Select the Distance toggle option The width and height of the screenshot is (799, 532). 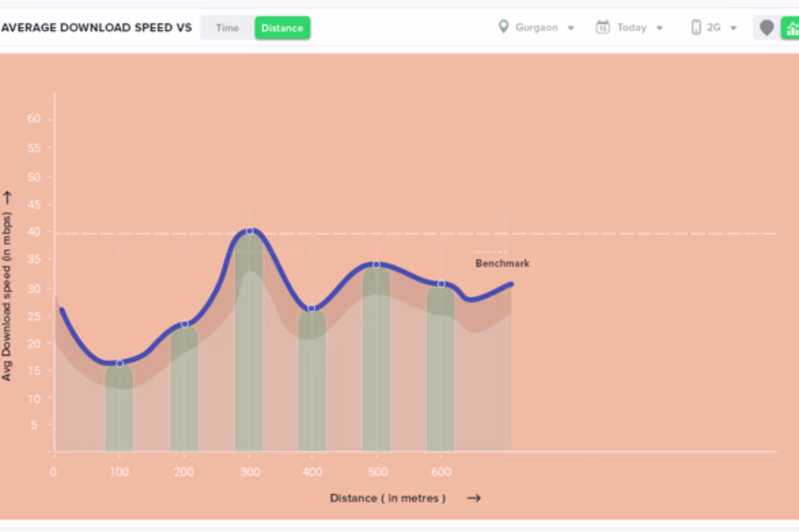pyautogui.click(x=282, y=28)
